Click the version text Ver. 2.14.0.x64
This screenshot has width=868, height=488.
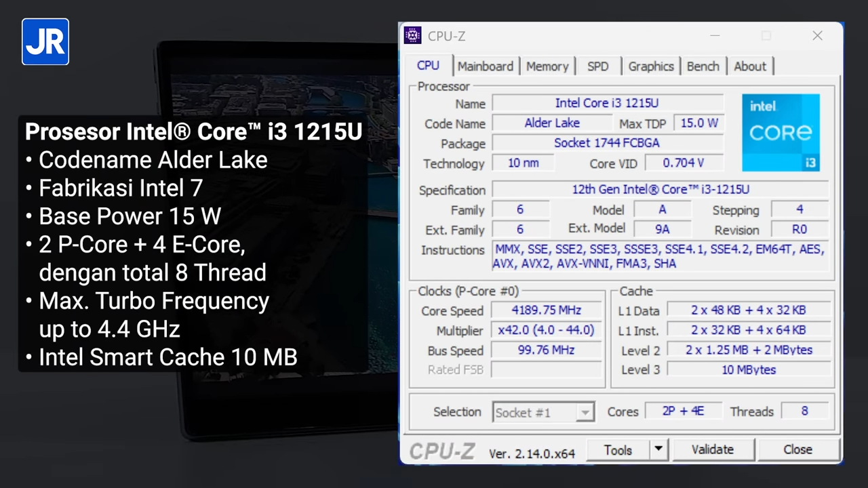532,453
